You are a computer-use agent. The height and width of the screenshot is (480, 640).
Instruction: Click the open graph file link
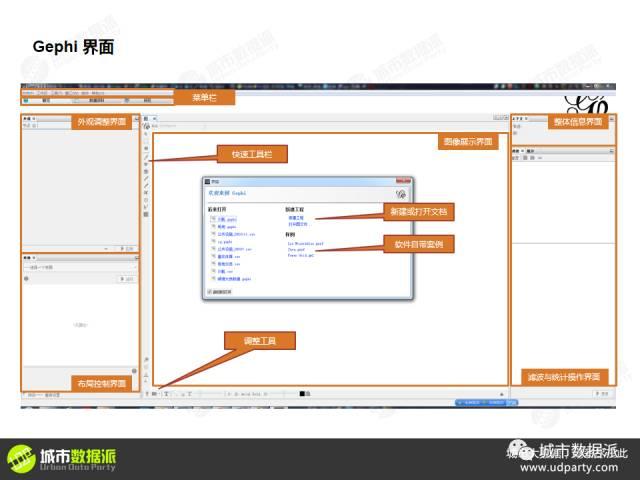pos(298,224)
